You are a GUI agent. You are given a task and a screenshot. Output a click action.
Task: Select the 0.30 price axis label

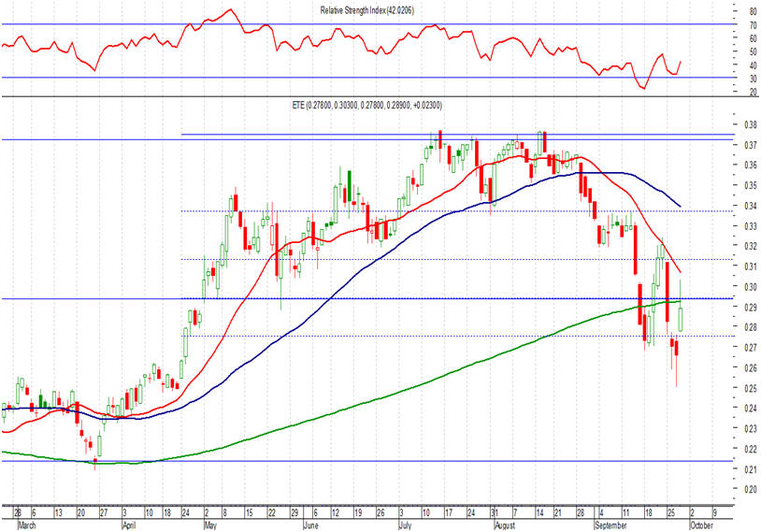click(751, 287)
